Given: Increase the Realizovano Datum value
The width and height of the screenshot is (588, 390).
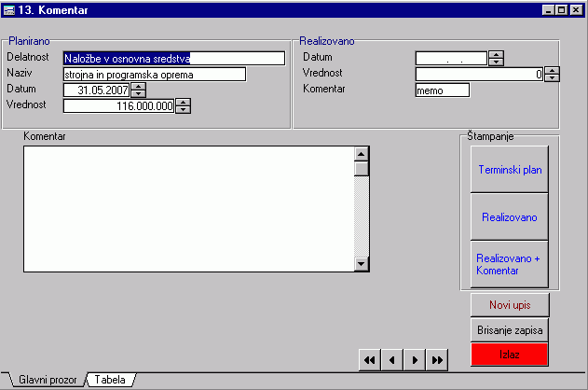Looking at the screenshot, I should (x=496, y=55).
